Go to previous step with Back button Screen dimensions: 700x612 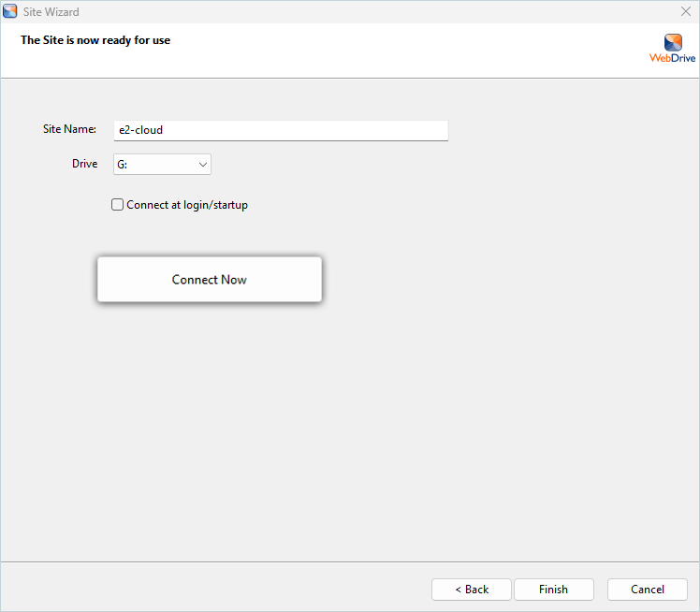pyautogui.click(x=471, y=590)
